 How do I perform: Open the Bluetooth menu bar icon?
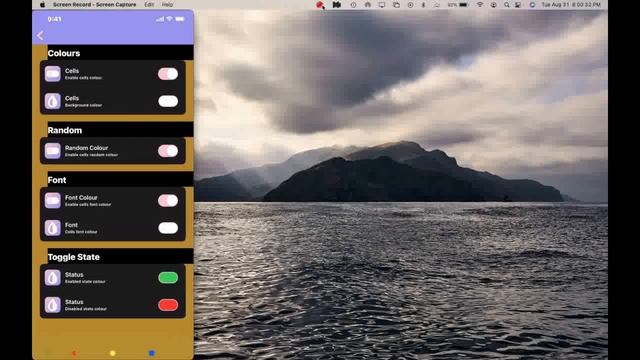[x=423, y=5]
